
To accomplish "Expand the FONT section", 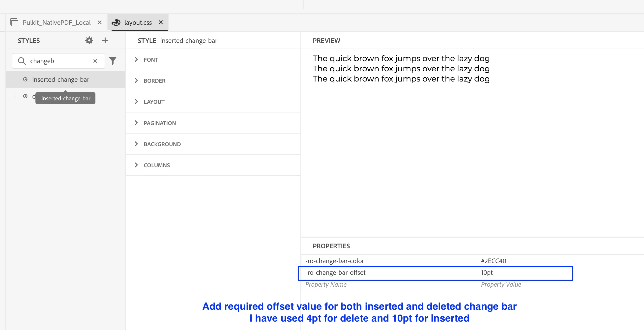I will click(x=136, y=59).
